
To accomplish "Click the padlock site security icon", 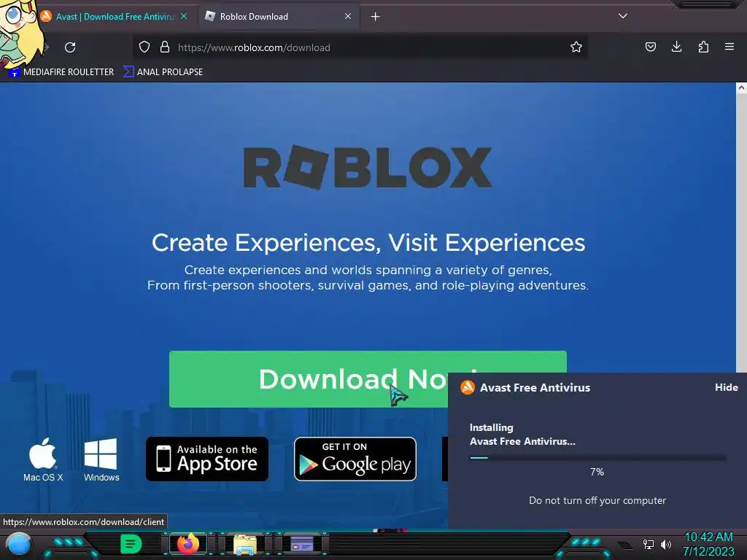I will [x=165, y=47].
